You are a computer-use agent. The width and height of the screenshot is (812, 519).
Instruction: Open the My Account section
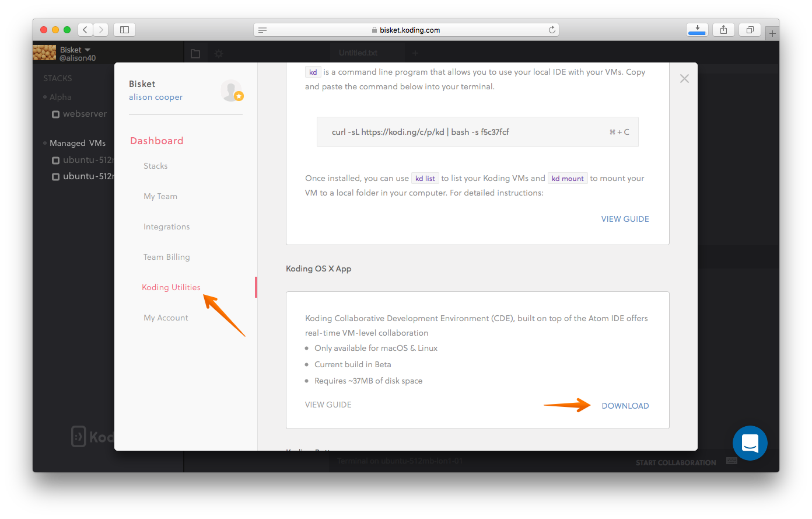pos(166,318)
